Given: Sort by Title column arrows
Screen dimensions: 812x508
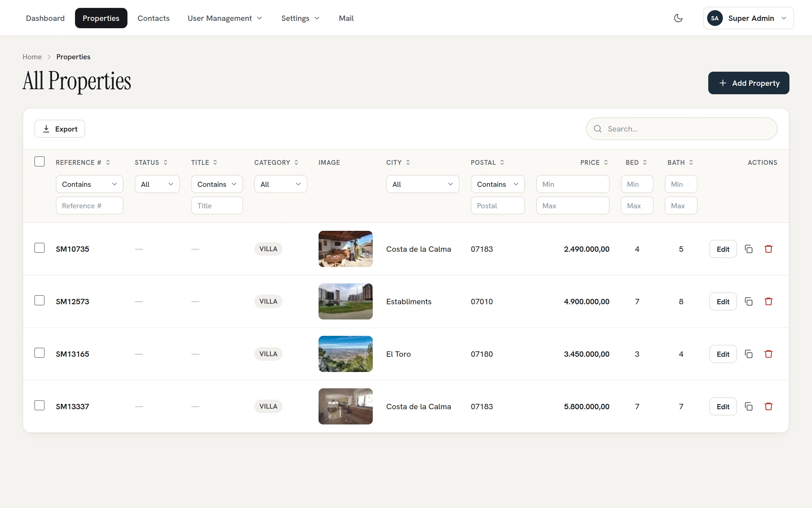Looking at the screenshot, I should click(x=215, y=162).
